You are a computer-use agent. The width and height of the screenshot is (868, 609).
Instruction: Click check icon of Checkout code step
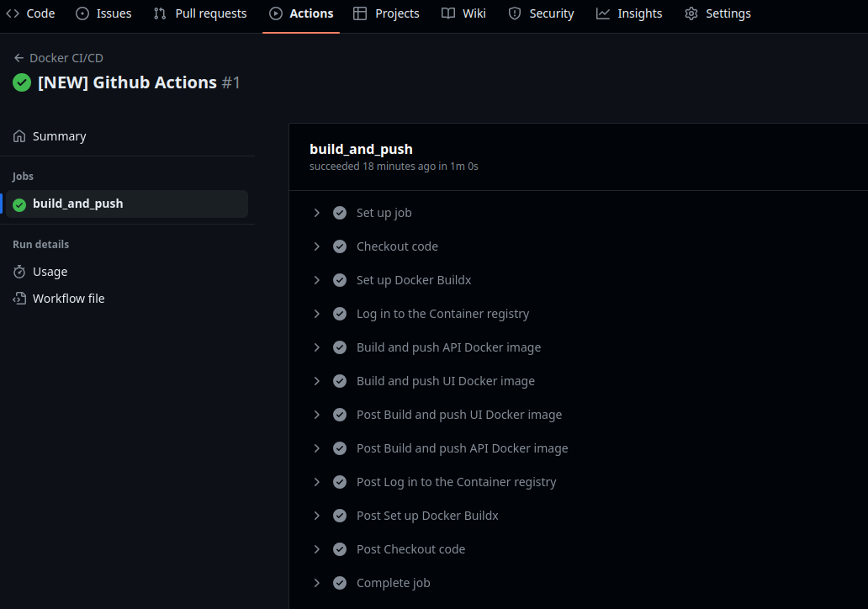click(340, 246)
